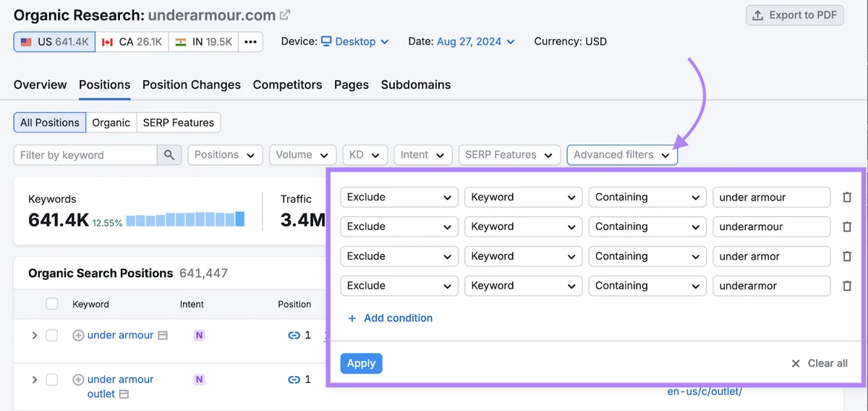Edit the 'under armour' filter value field
Image resolution: width=868 pixels, height=411 pixels.
tap(771, 197)
